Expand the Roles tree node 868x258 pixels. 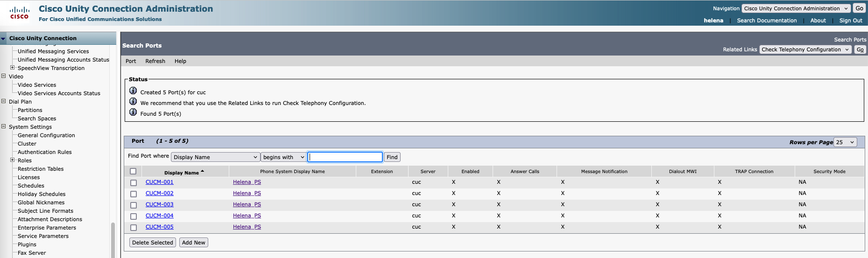coord(13,160)
